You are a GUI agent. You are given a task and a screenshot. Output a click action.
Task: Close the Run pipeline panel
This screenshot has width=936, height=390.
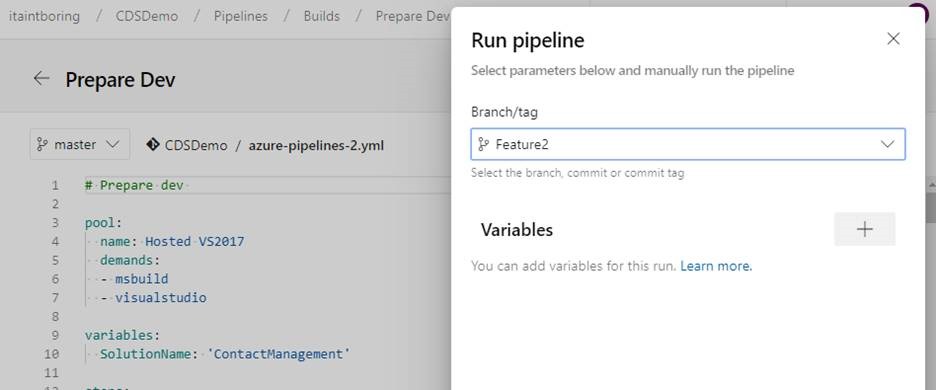pyautogui.click(x=893, y=39)
